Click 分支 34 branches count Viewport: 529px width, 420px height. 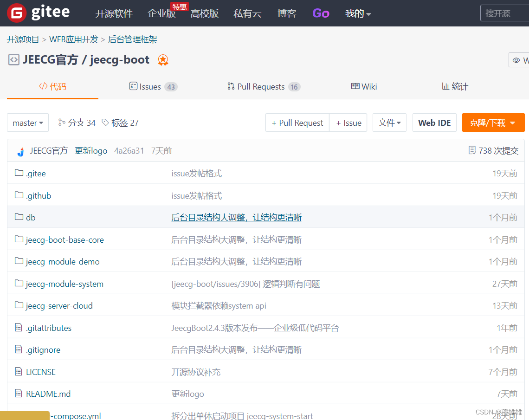coord(82,123)
